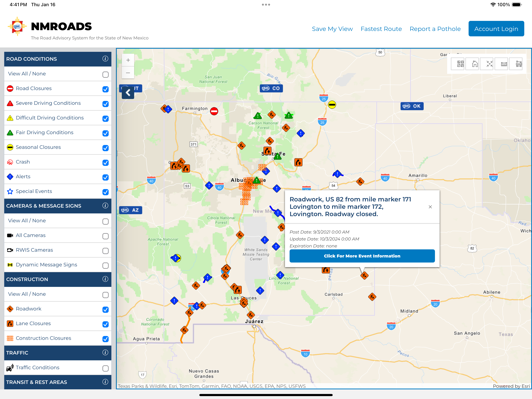This screenshot has width=532, height=399.
Task: Click the road closure marker near Farmington
Action: 214,111
